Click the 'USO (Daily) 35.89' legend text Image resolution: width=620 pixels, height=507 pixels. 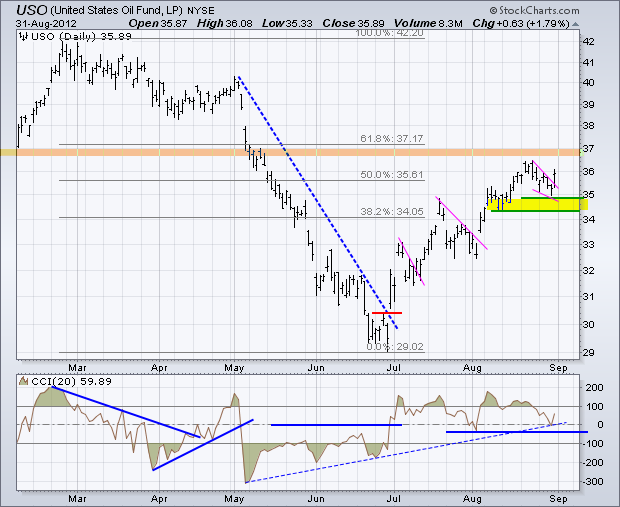point(81,36)
